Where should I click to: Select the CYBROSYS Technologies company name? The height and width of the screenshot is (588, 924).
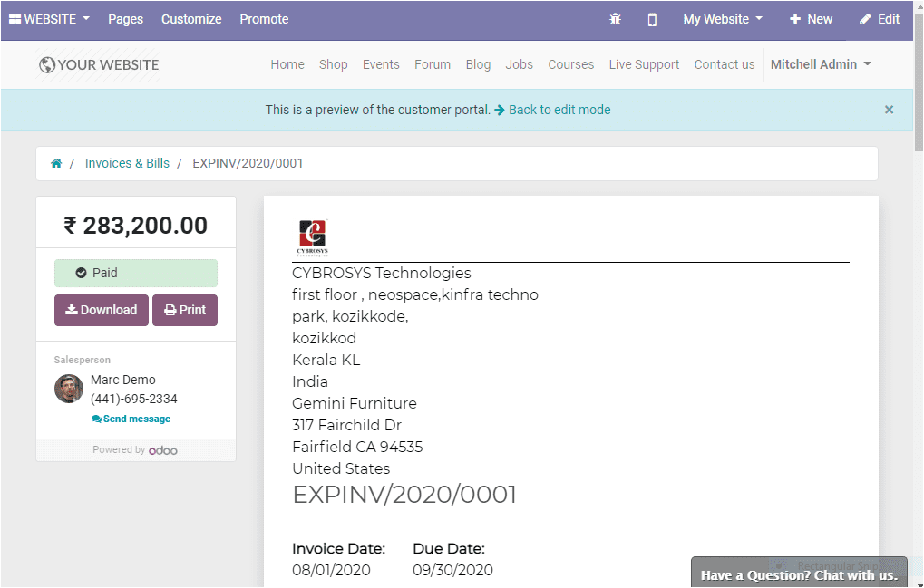381,273
